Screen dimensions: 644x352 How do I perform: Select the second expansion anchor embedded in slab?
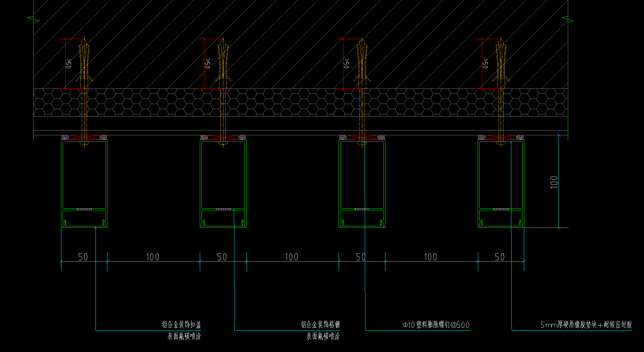tap(223, 61)
